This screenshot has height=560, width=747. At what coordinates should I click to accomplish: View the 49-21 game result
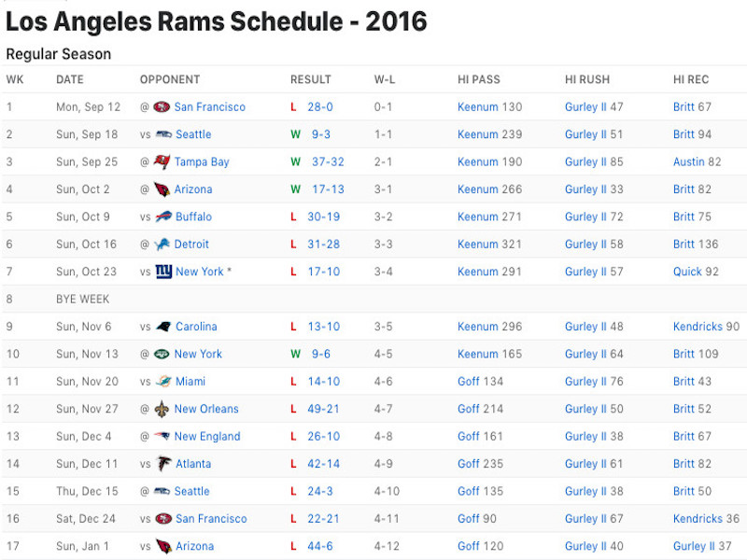tap(323, 409)
